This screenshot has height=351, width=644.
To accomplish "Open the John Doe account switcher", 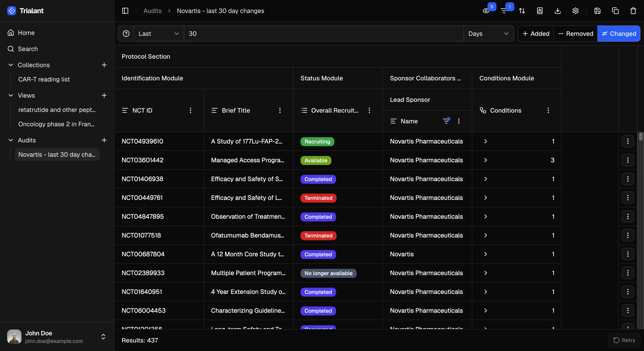I will (57, 337).
